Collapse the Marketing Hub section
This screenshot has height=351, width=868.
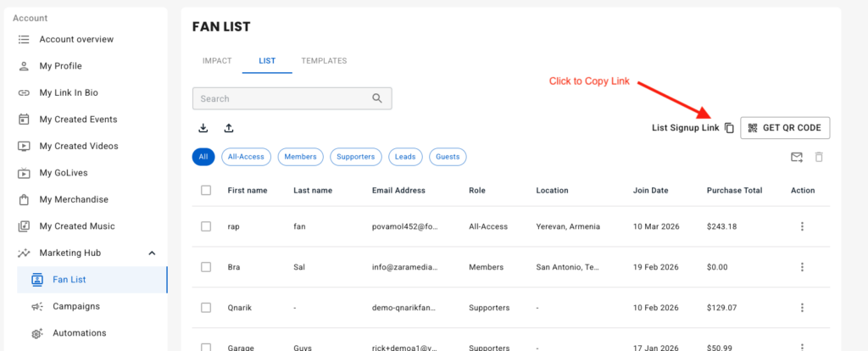152,253
